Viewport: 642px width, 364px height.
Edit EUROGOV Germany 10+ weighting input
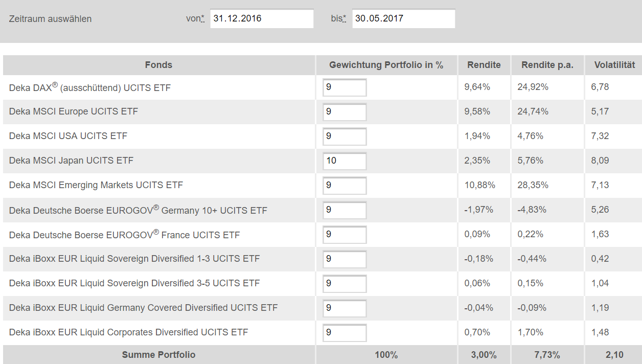[x=345, y=210]
